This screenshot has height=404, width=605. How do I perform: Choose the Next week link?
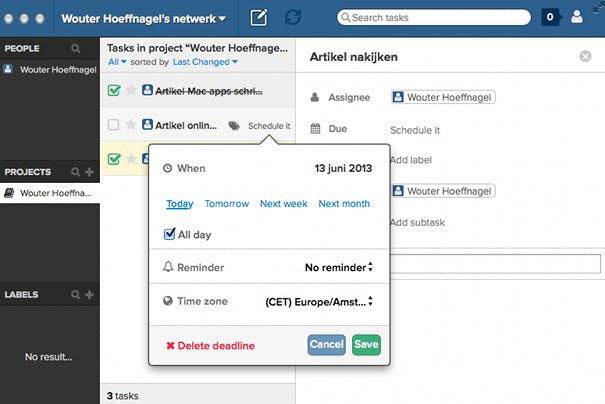click(x=284, y=204)
